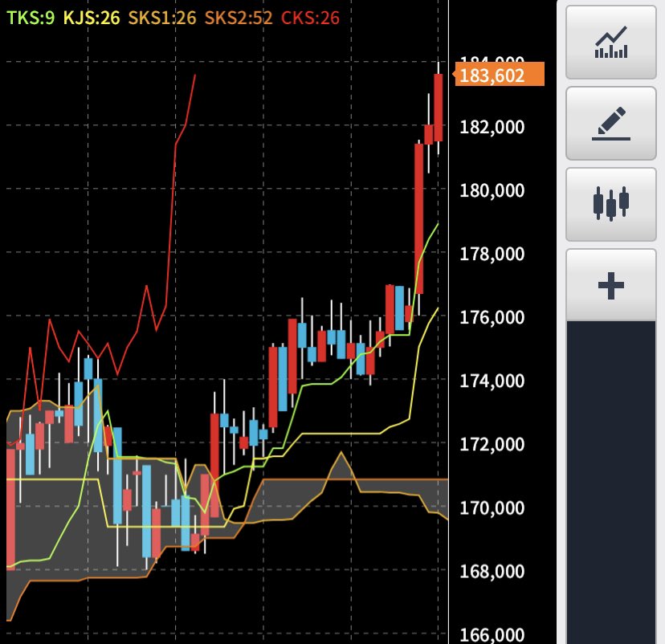Click the TKS:9 indicator label
This screenshot has height=644, width=665.
[31, 18]
